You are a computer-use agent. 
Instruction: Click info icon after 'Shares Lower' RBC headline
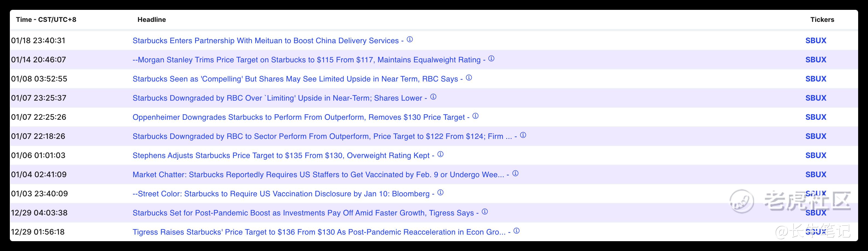pyautogui.click(x=433, y=97)
